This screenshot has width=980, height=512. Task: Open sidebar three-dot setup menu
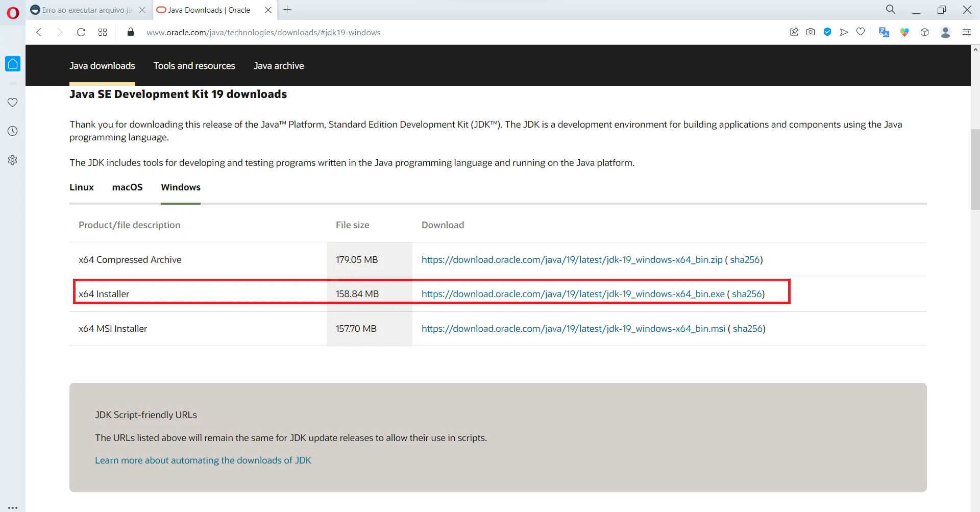pos(13,507)
